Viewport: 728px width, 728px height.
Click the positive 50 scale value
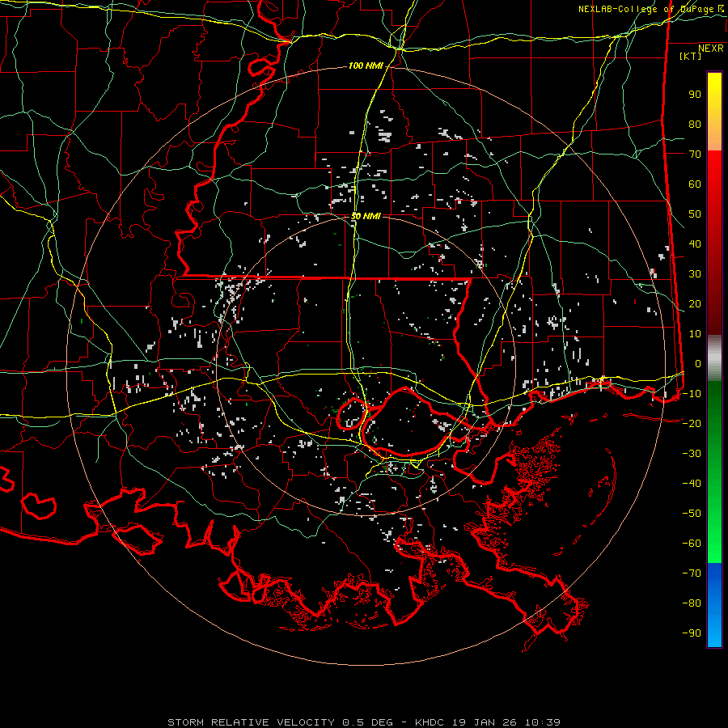tap(695, 214)
